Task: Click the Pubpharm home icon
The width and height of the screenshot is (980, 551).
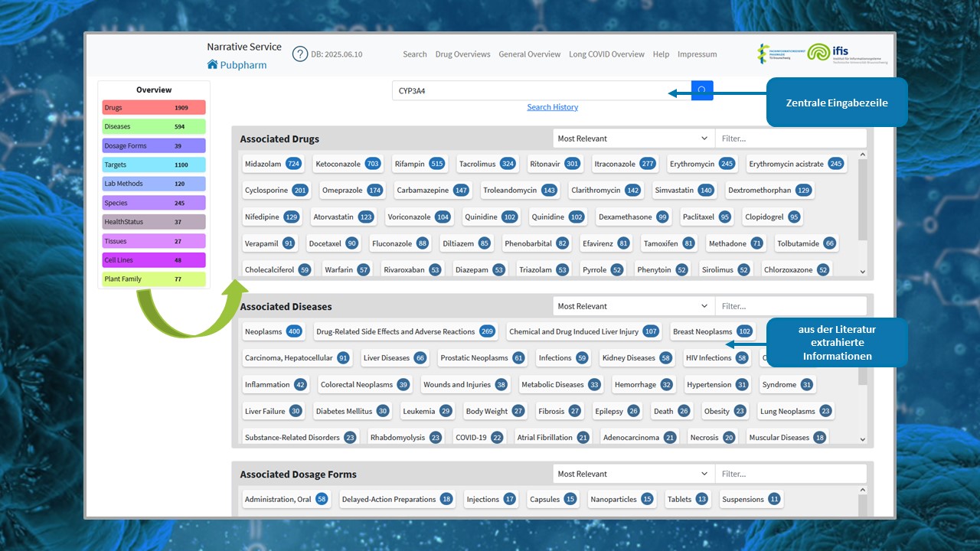Action: (213, 65)
